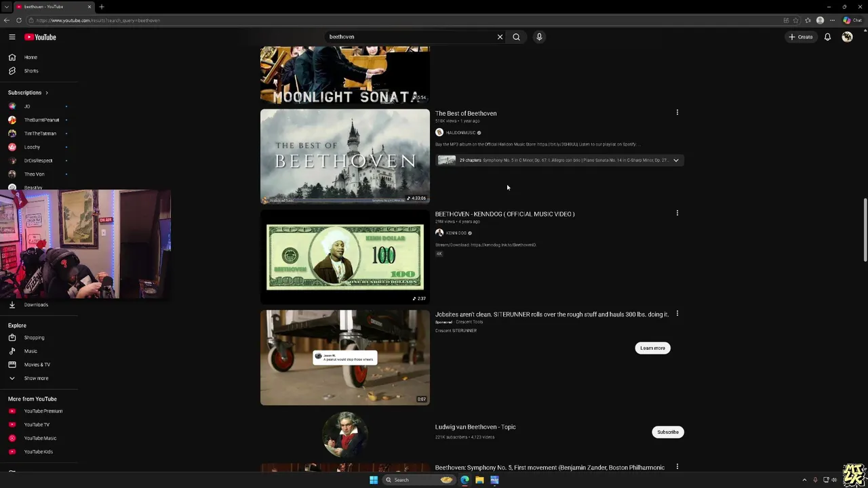Open the browser favorites list
Screen dimensions: 868x488
click(x=808, y=20)
